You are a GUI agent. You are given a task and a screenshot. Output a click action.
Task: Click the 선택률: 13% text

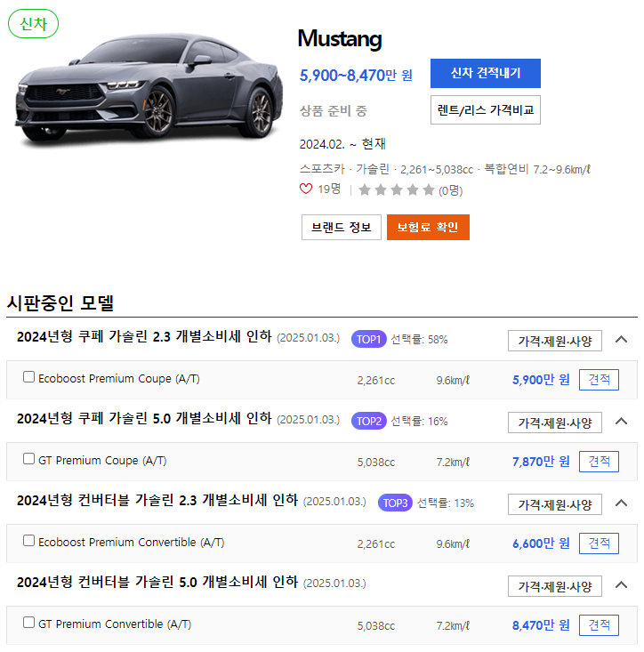446,503
